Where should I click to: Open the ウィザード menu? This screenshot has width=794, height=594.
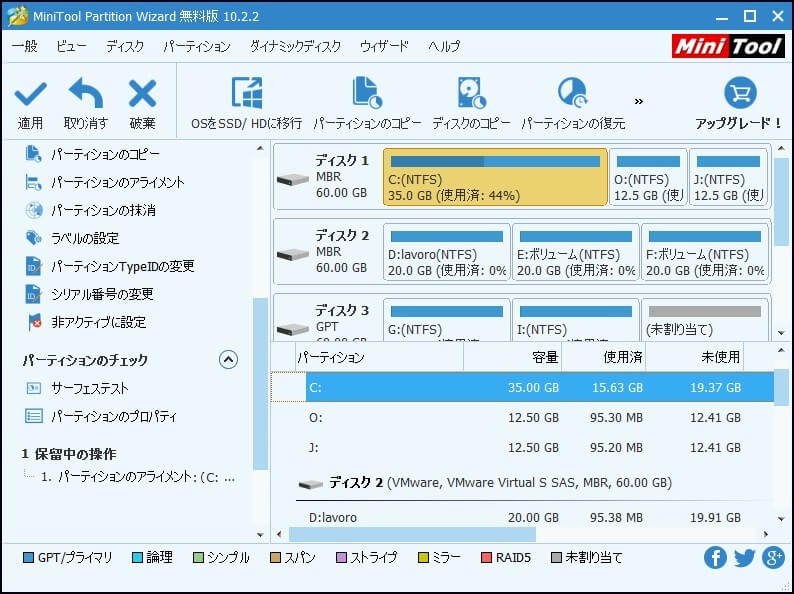[384, 47]
